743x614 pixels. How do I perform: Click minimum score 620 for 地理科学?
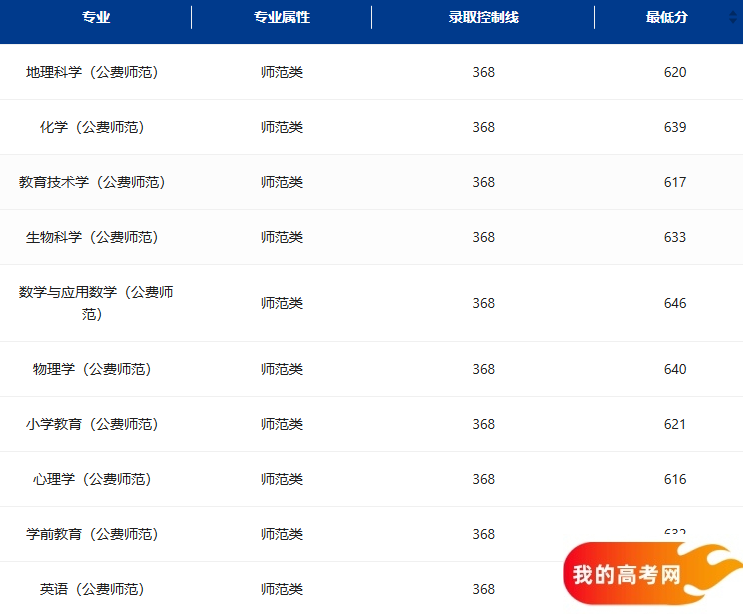675,72
